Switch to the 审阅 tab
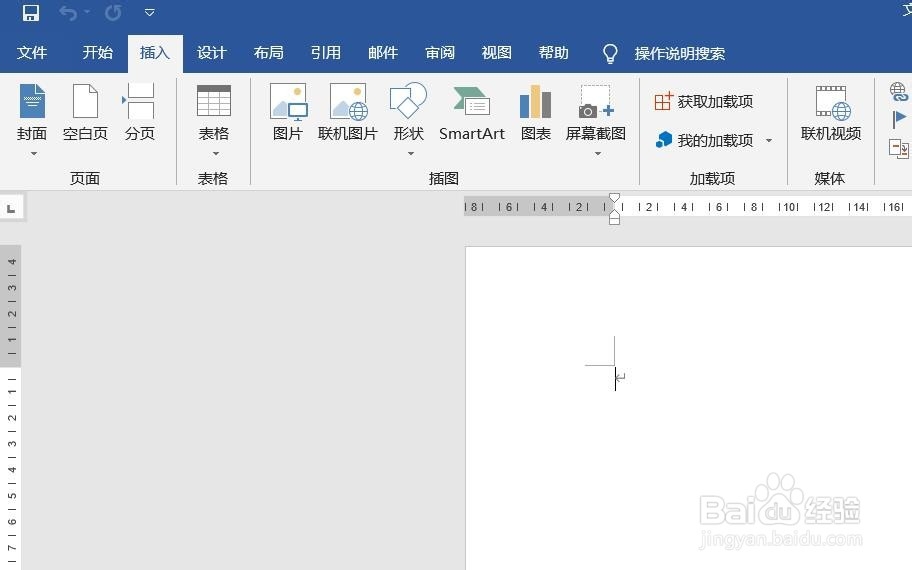912x570 pixels. tap(440, 53)
